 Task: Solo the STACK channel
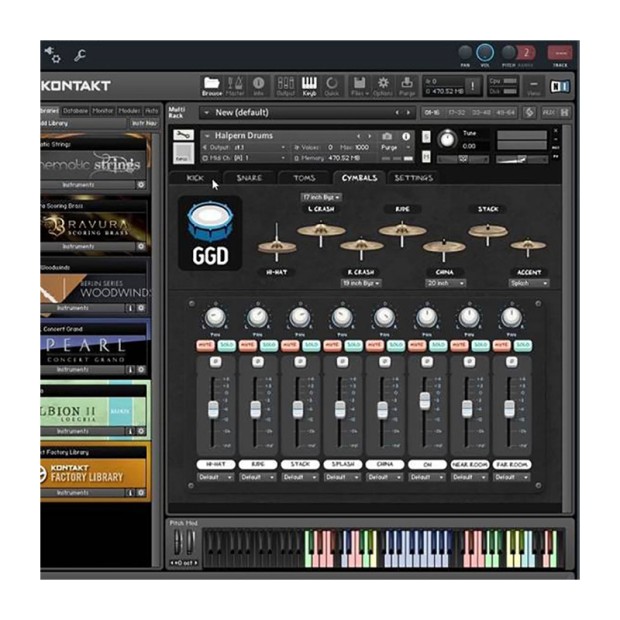[311, 345]
